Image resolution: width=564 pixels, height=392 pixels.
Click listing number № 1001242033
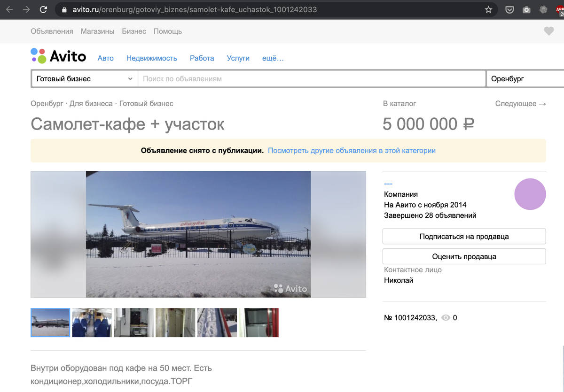[410, 318]
